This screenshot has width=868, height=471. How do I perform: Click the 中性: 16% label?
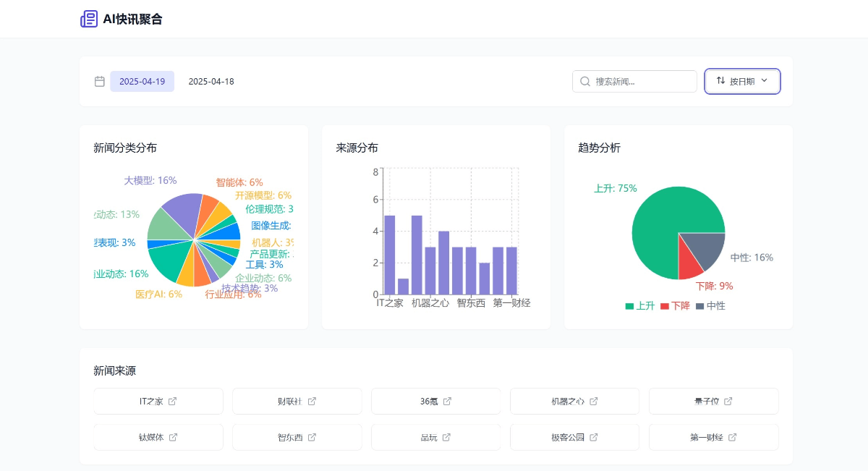[752, 258]
